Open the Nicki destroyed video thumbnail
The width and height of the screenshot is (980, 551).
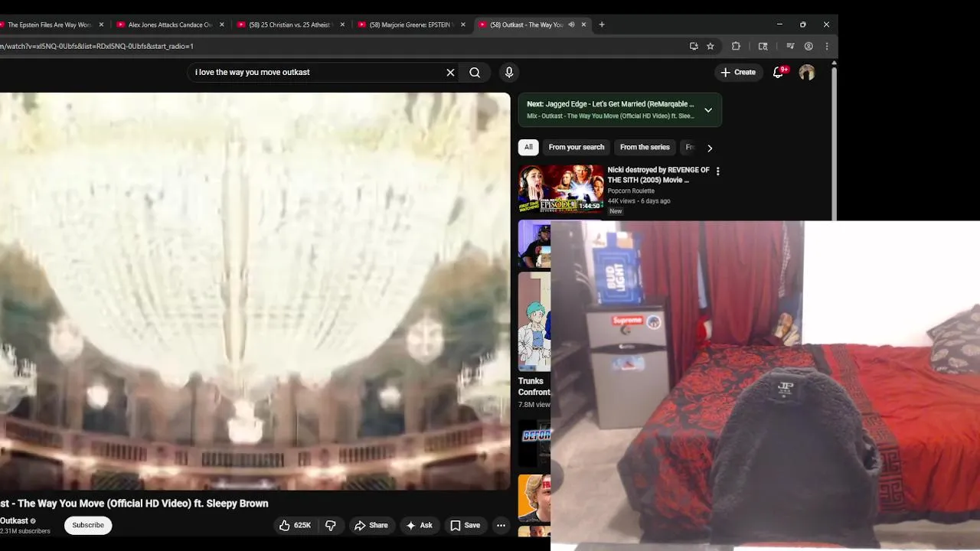(561, 189)
